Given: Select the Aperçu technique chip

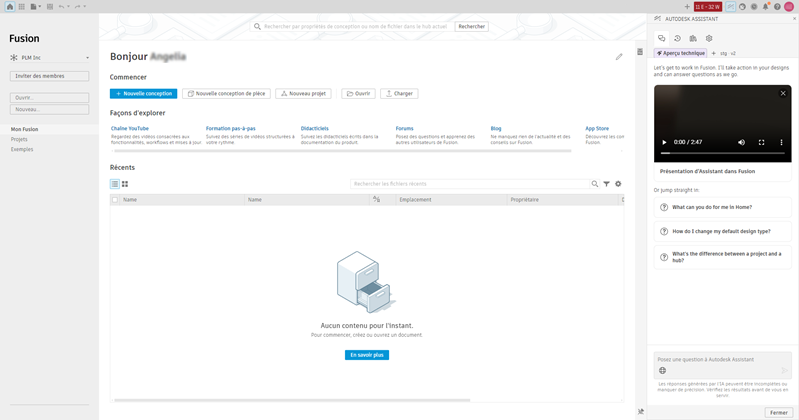Looking at the screenshot, I should coord(681,53).
